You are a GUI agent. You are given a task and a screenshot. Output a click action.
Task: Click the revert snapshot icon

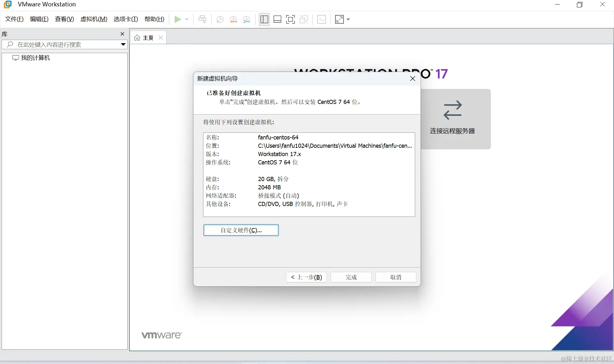coord(233,20)
